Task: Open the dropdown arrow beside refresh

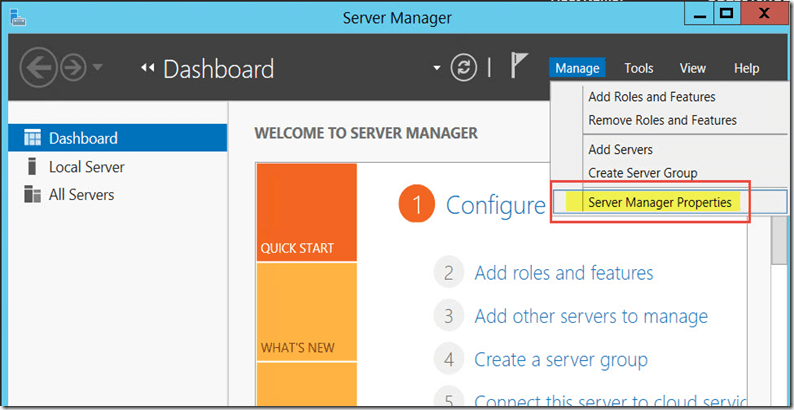Action: 436,68
